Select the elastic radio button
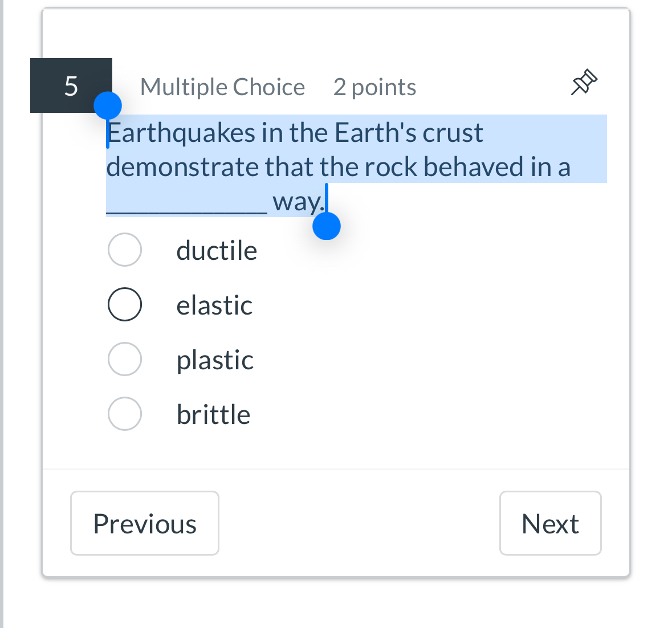 coord(125,304)
